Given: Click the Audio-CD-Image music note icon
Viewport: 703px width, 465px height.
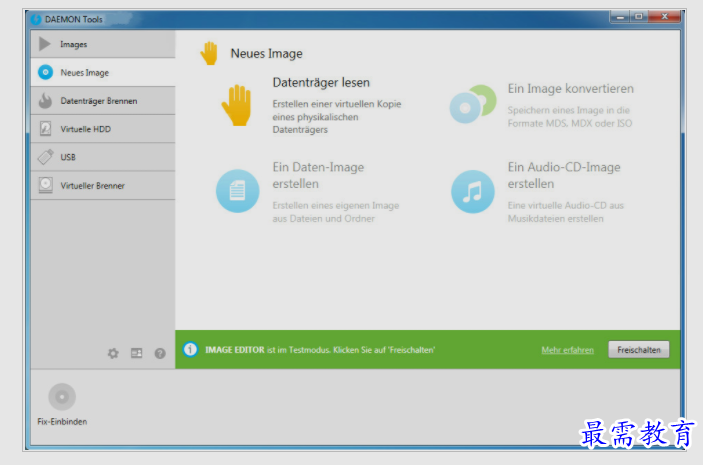Looking at the screenshot, I should coord(472,191).
